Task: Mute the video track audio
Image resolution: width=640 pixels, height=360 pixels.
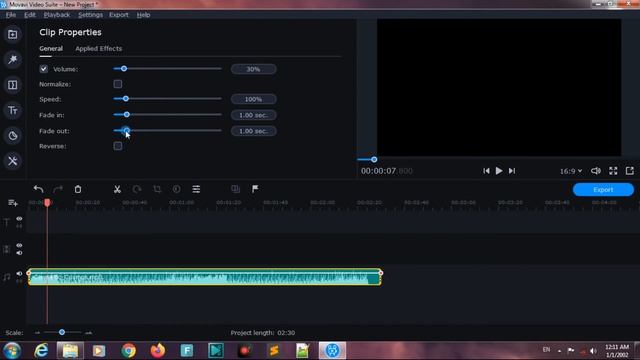Action: click(19, 253)
